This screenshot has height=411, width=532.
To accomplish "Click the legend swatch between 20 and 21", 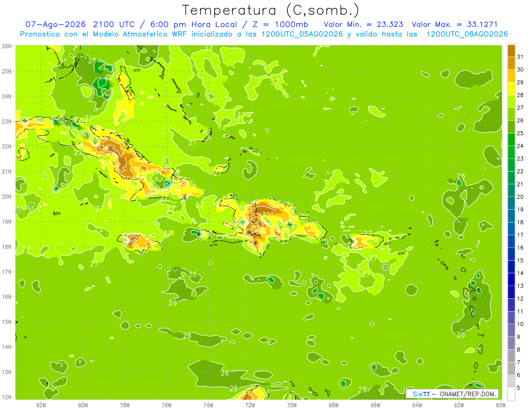I will click(x=511, y=190).
